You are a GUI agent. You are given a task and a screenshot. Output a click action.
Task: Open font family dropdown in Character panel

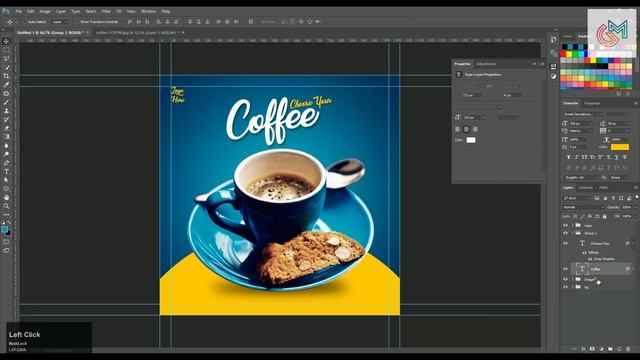583,114
